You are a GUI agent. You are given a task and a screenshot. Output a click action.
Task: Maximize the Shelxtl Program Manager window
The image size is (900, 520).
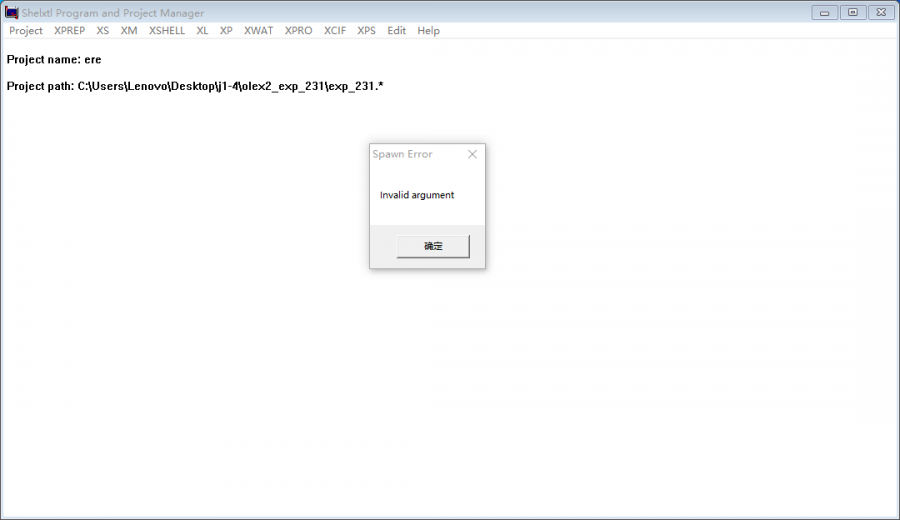[x=853, y=13]
